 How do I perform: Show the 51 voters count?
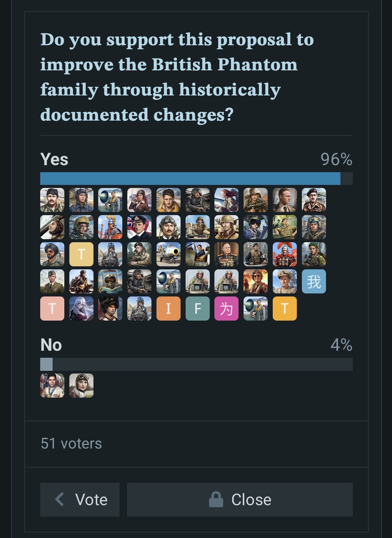[71, 444]
